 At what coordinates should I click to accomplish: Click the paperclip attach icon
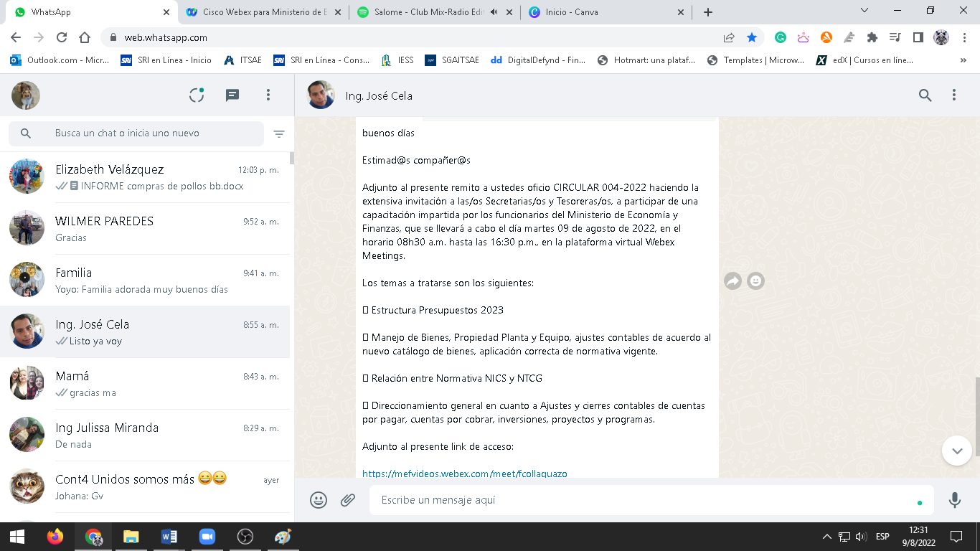click(x=348, y=500)
